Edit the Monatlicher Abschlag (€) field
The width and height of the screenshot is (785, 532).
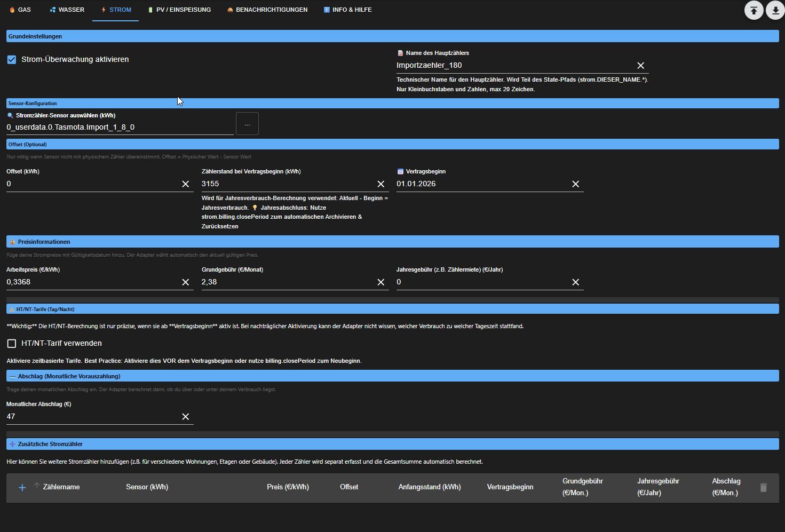[x=92, y=417]
